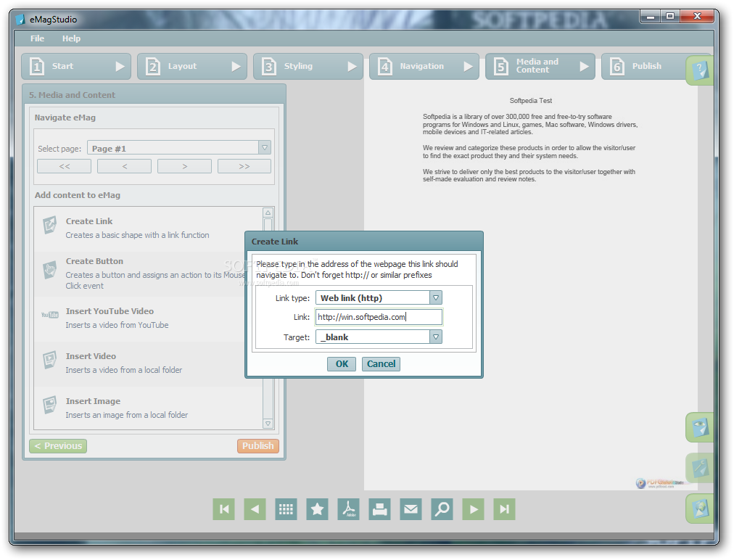Go to next page green arrow icon
Viewport: 734px width, 560px height.
click(474, 509)
